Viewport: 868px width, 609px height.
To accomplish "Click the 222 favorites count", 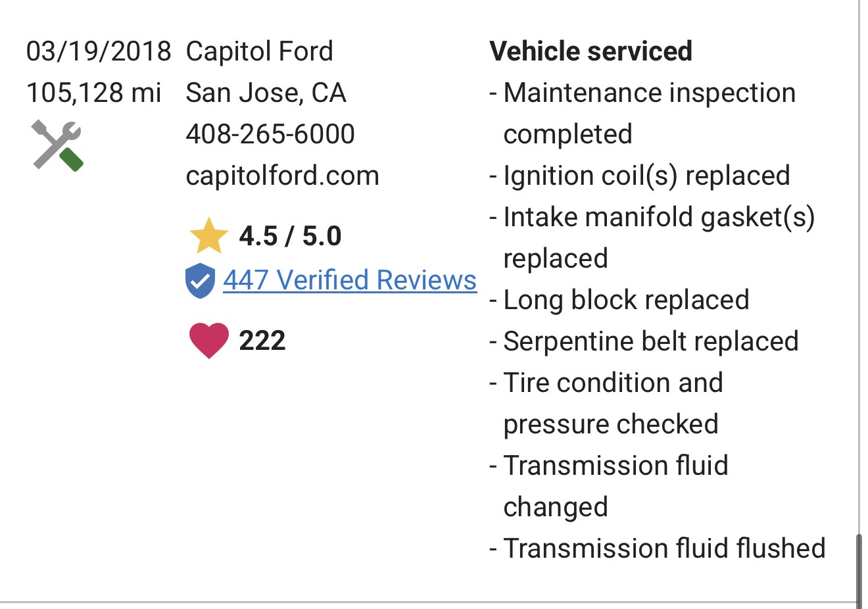I will point(262,341).
